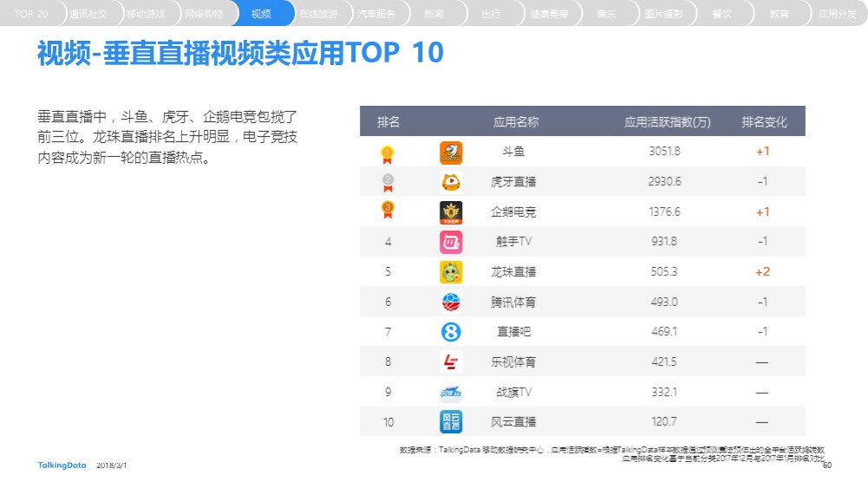Click the 应用活跃指数(万) column header
This screenshot has height=488, width=868.
click(668, 121)
